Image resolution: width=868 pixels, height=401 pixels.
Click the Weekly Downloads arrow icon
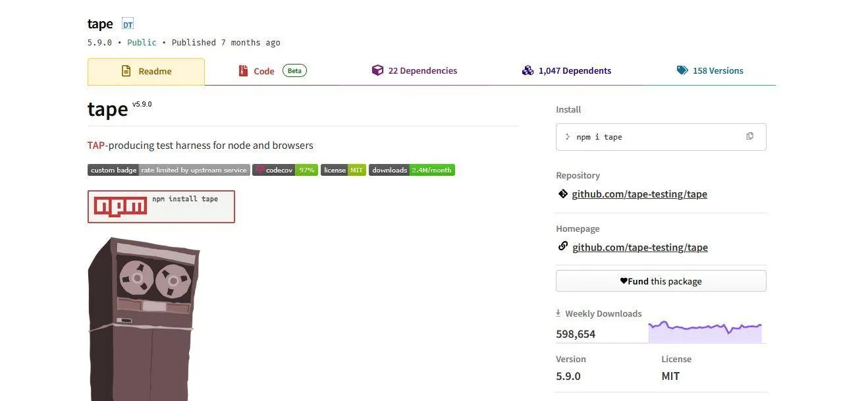(x=558, y=313)
